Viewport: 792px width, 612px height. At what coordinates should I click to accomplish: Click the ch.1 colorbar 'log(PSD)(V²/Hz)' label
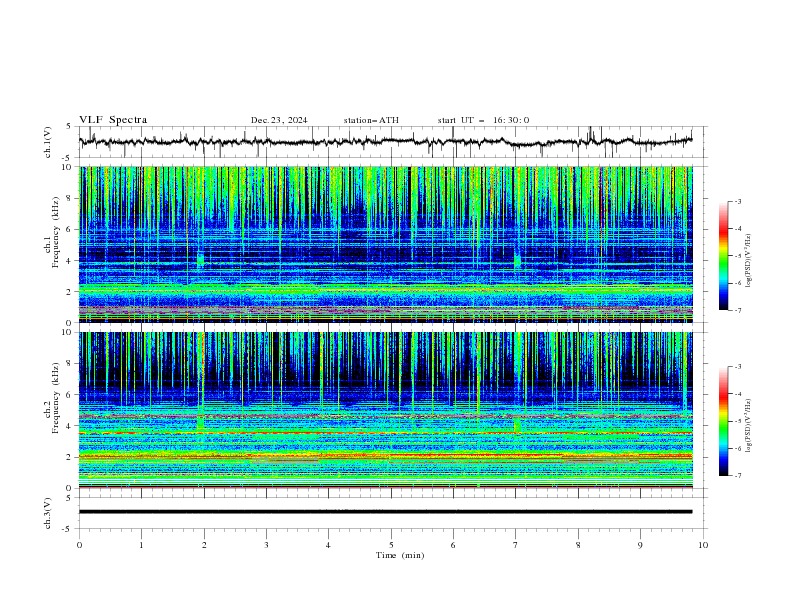pyautogui.click(x=748, y=261)
